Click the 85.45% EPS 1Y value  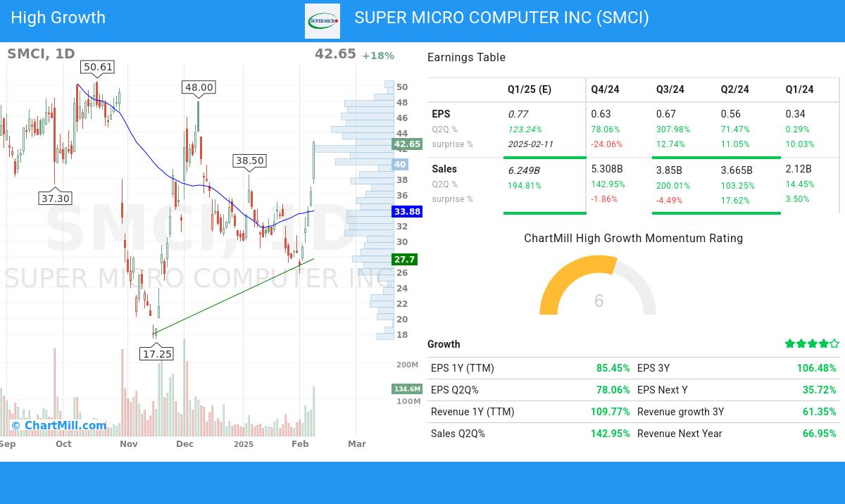click(613, 368)
